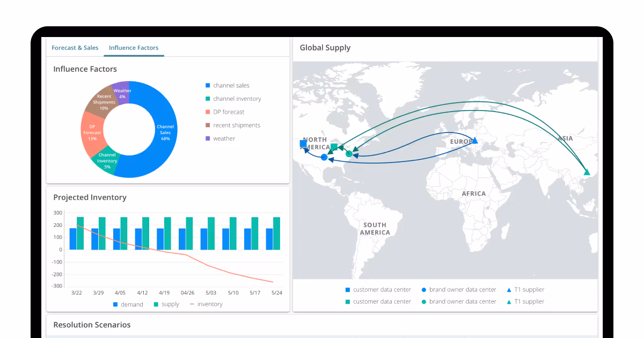Toggle teal customer data center map legend
Image resolution: width=644 pixels, height=338 pixels.
[x=378, y=302]
